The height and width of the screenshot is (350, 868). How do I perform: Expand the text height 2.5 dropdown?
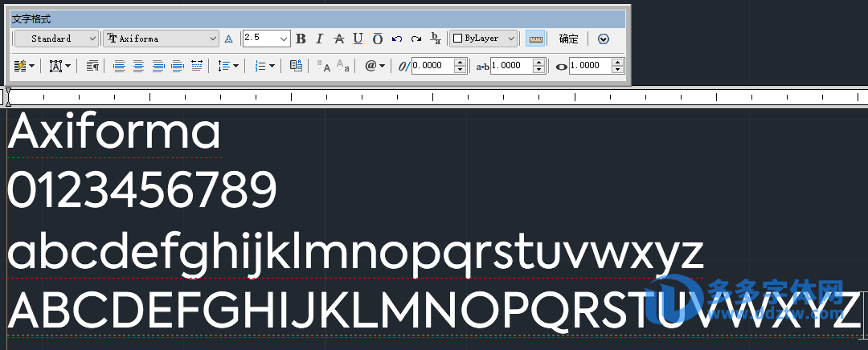[x=284, y=39]
